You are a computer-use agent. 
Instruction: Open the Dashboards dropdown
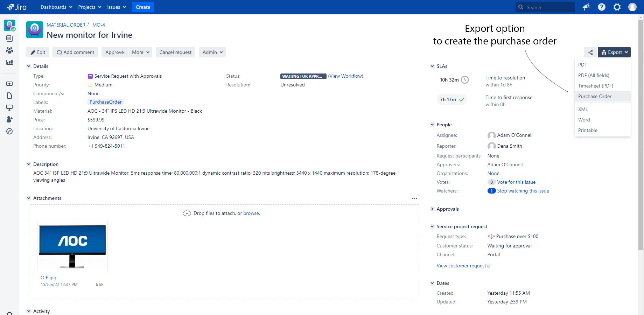coord(56,7)
